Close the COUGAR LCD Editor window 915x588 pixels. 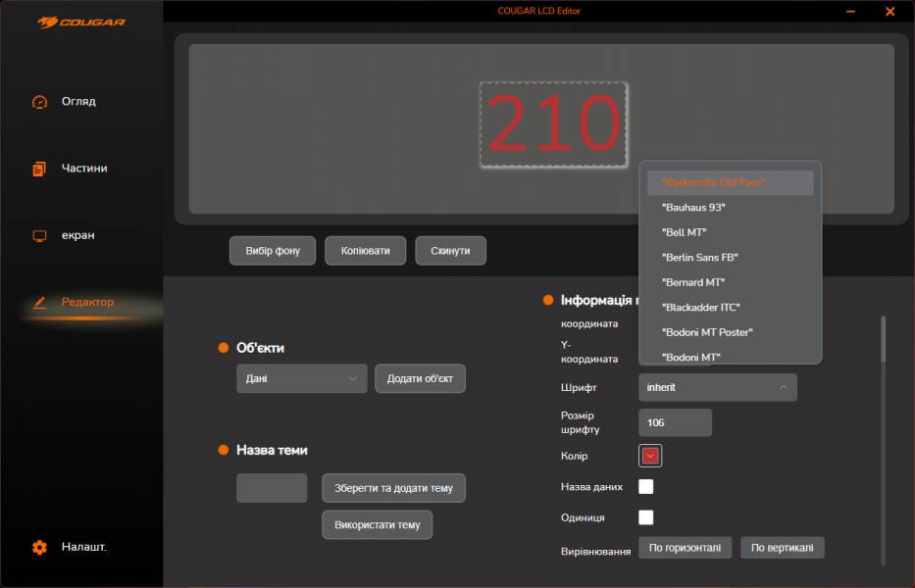click(x=890, y=12)
